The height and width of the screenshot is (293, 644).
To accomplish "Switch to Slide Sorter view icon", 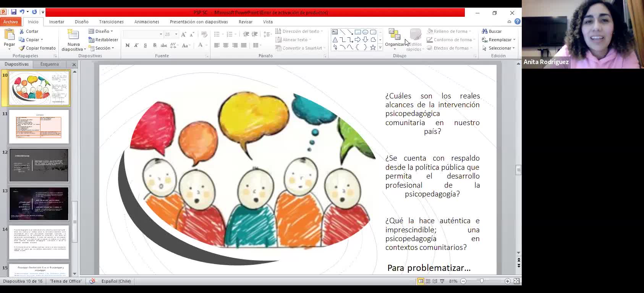I will [x=428, y=281].
